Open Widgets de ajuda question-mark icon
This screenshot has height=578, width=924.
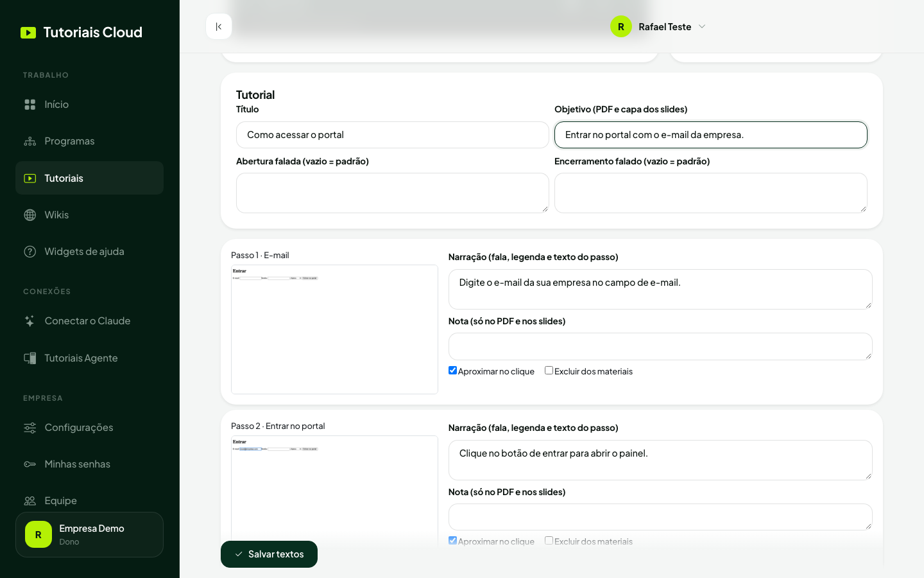pos(30,252)
